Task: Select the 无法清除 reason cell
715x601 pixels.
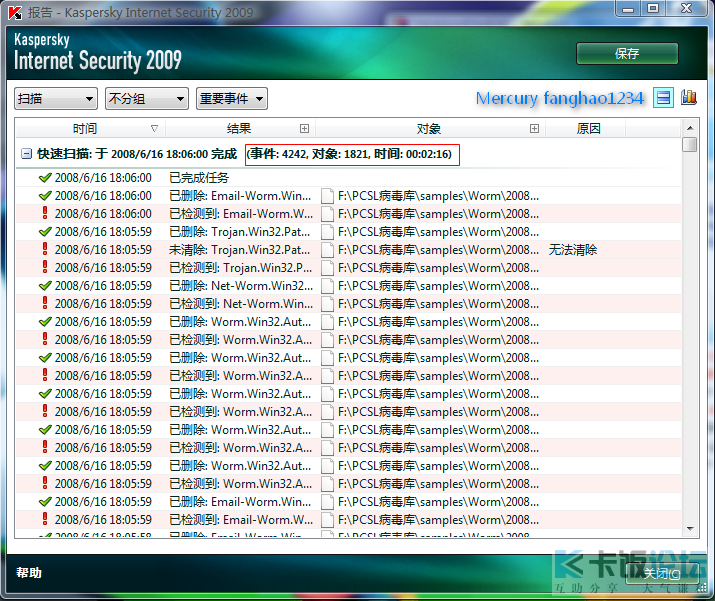Action: [x=573, y=250]
